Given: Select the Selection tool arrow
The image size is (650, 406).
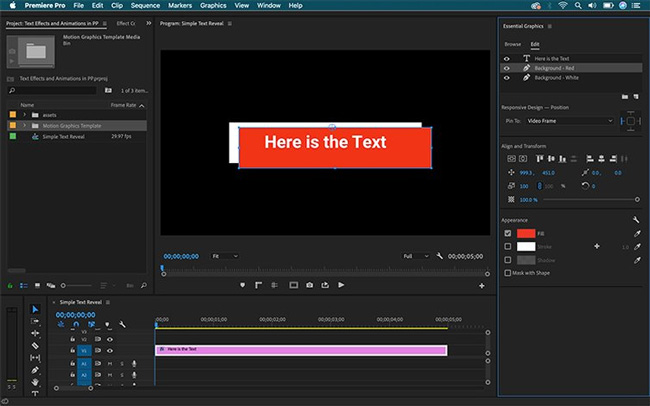Looking at the screenshot, I should point(35,309).
